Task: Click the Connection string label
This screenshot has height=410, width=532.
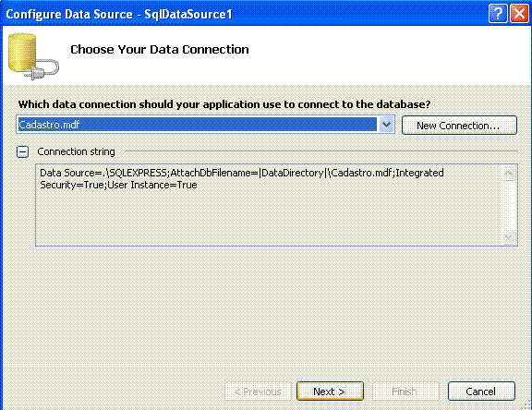Action: click(x=76, y=151)
